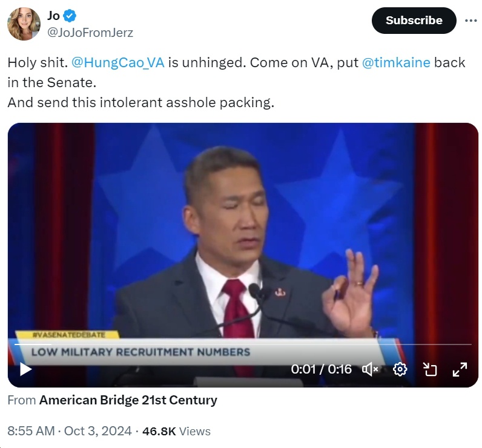The height and width of the screenshot is (448, 482).
Task: Open American Bridge 21st Century source link
Action: (128, 400)
